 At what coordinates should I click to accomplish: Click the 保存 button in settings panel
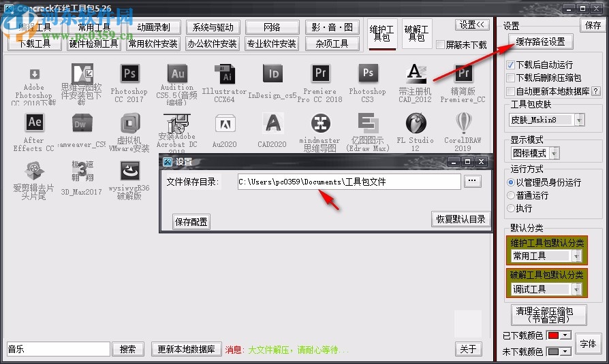click(x=593, y=25)
